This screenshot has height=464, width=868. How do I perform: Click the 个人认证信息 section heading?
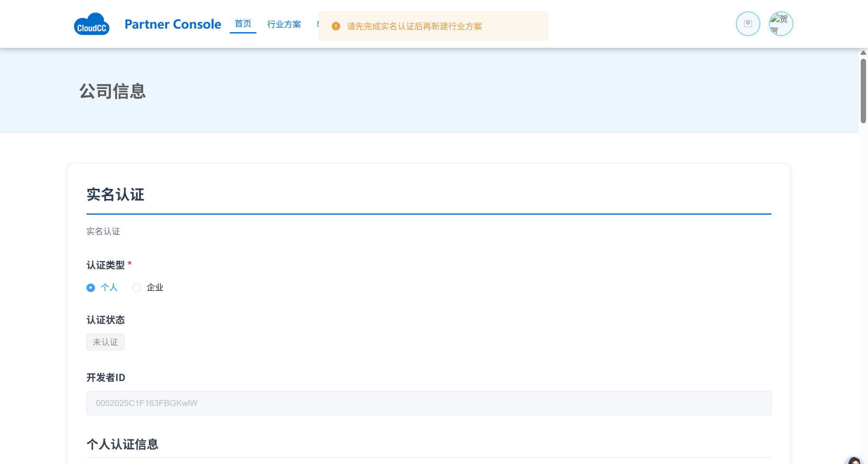pyautogui.click(x=122, y=444)
